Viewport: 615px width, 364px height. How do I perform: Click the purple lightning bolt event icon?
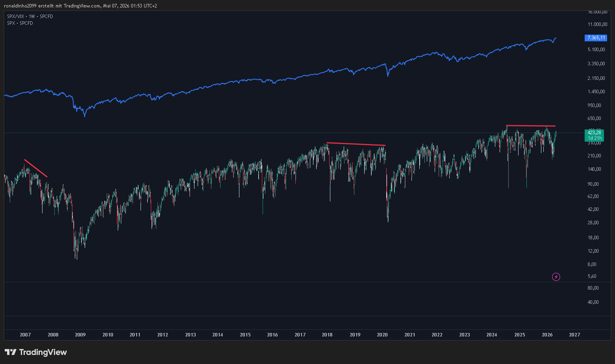click(x=556, y=277)
